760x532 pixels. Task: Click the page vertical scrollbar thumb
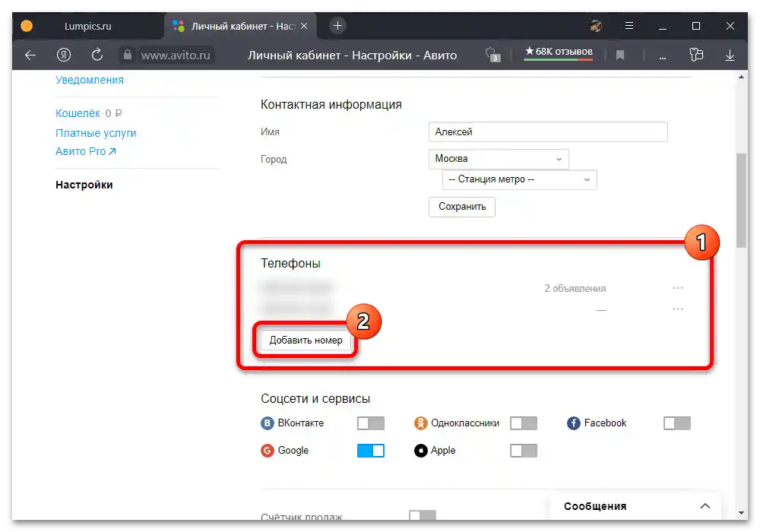(741, 200)
